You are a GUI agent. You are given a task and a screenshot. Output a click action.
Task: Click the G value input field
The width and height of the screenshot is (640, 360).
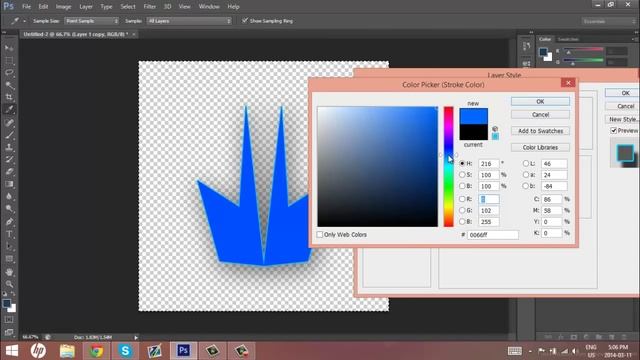tap(489, 211)
